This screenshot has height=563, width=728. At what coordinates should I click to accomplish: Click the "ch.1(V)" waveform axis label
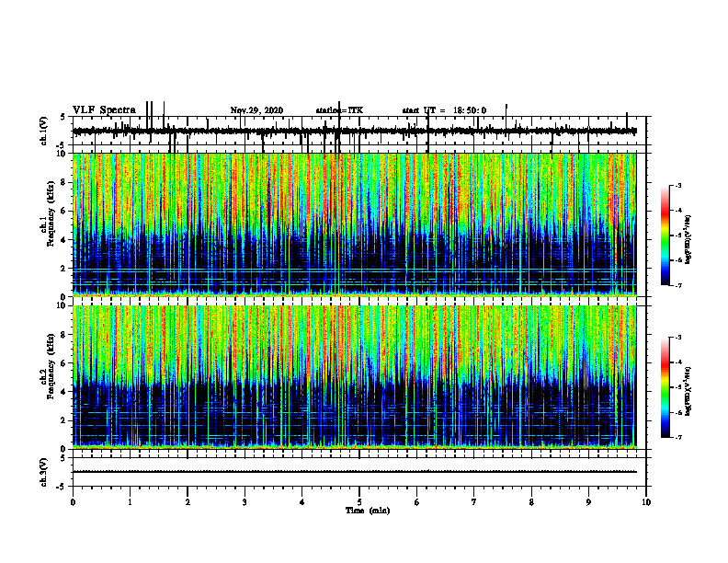(44, 131)
